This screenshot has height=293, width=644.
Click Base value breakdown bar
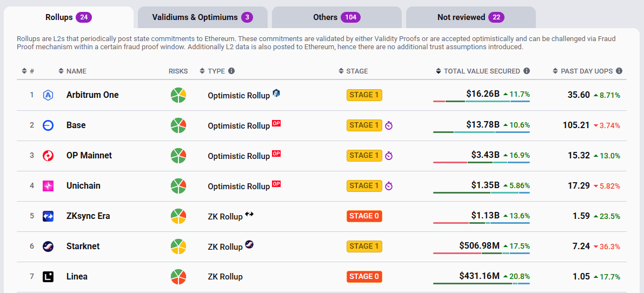pos(481,132)
